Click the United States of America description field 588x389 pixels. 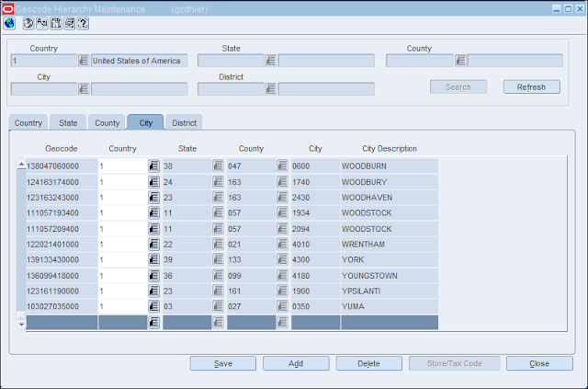[139, 61]
